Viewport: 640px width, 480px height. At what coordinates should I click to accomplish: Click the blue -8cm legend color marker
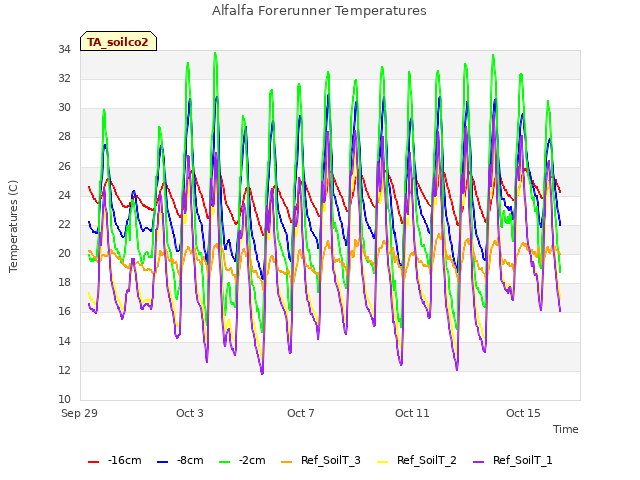tap(162, 462)
